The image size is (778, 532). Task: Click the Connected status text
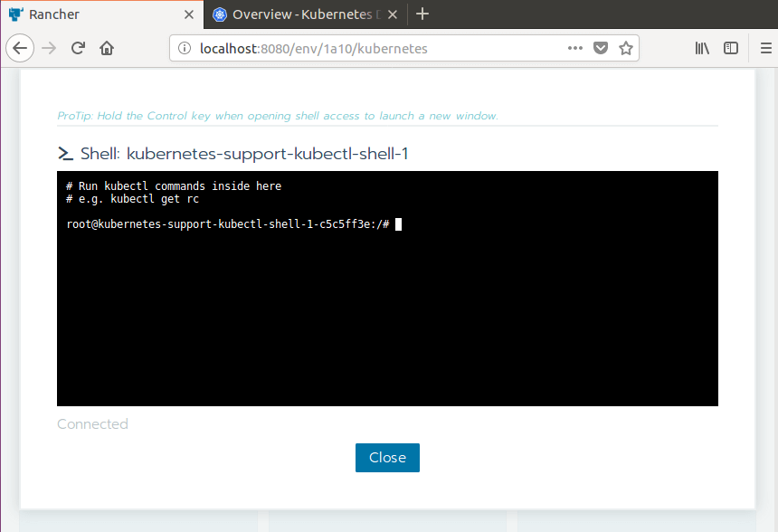point(93,423)
